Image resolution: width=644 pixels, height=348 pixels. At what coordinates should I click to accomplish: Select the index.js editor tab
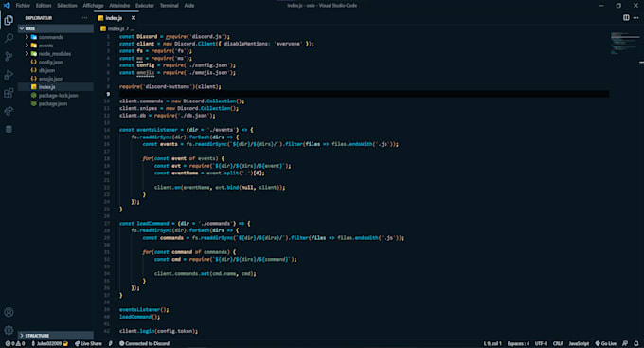116,18
